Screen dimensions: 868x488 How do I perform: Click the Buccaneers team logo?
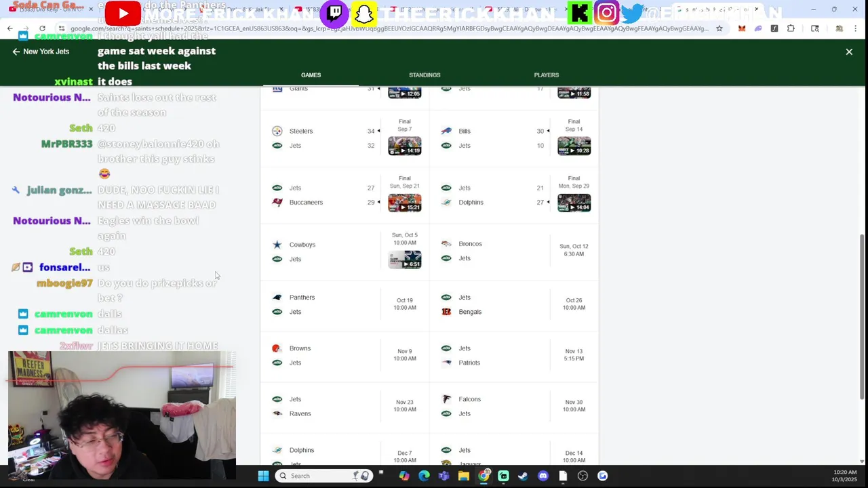[x=277, y=202]
